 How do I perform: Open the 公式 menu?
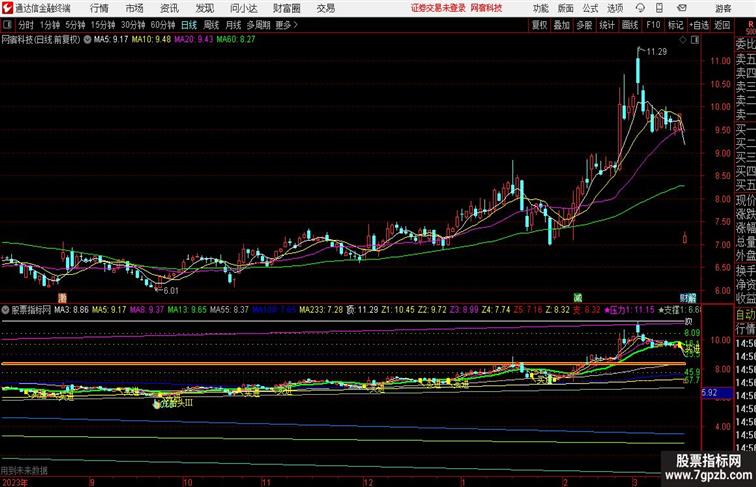(590, 8)
